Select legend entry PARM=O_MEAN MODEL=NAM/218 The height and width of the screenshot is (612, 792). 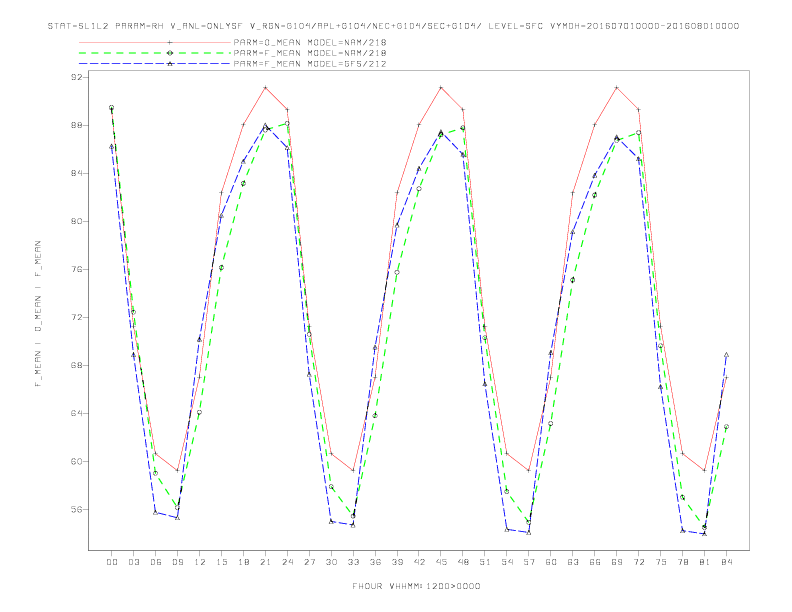click(x=310, y=42)
